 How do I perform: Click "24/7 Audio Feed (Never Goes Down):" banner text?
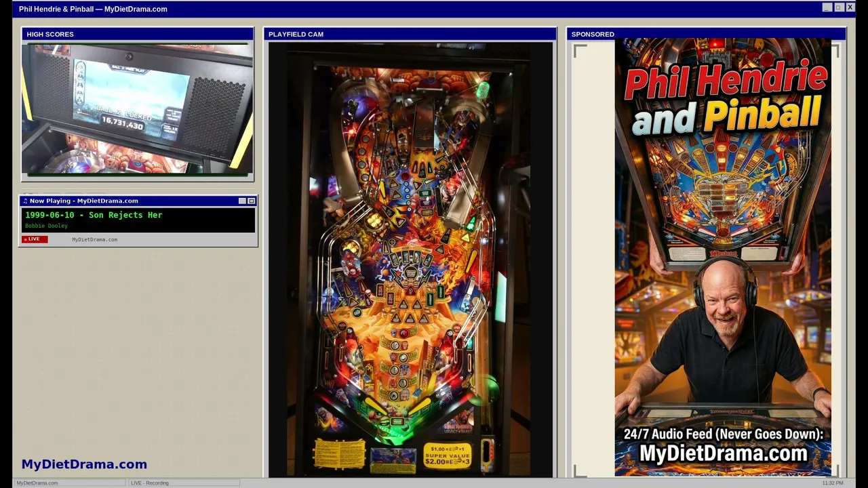pyautogui.click(x=723, y=434)
